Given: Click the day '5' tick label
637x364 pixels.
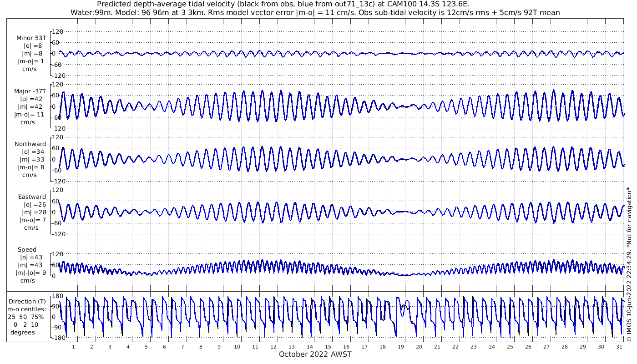Looking at the screenshot, I should click(146, 347).
